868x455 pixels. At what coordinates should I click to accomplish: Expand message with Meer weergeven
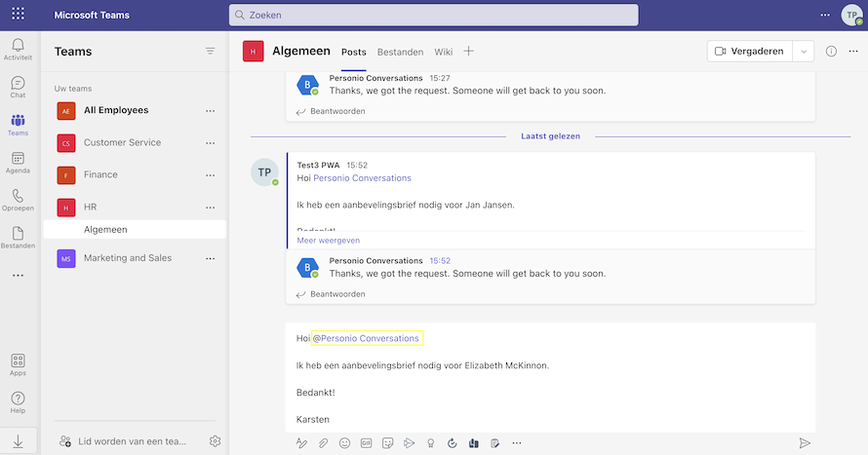click(329, 240)
